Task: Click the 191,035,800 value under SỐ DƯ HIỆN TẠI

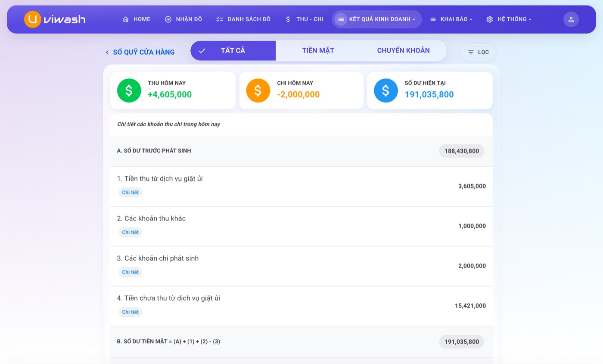Action: click(429, 95)
